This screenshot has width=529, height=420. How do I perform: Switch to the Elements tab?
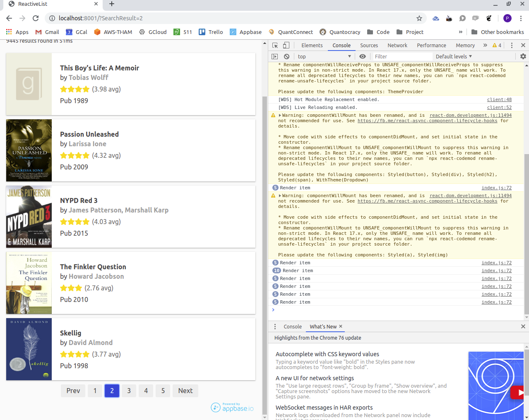[x=312, y=45]
